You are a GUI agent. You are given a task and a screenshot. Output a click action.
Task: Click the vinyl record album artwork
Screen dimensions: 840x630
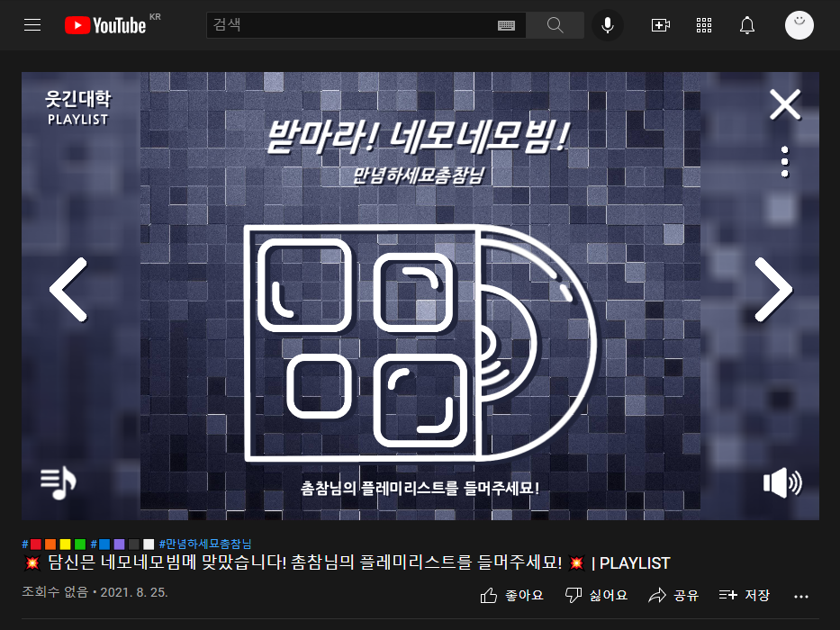tap(421, 343)
